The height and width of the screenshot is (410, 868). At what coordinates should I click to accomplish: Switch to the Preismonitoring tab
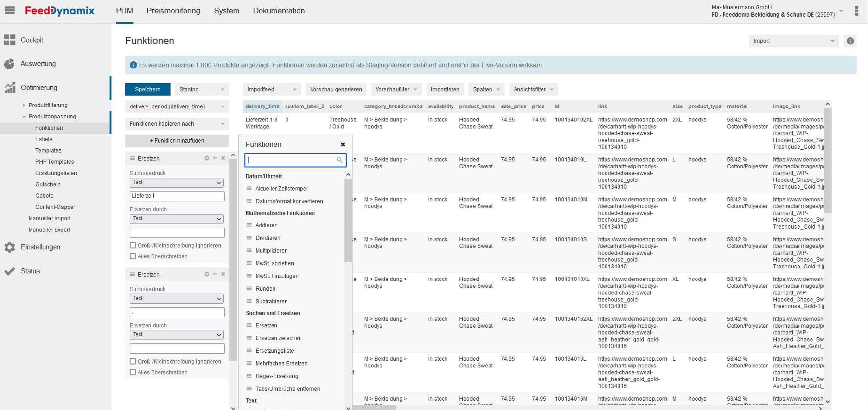(x=173, y=11)
